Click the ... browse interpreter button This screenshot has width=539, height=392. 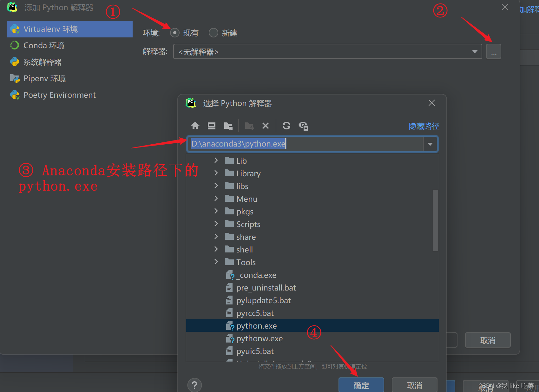tap(494, 52)
